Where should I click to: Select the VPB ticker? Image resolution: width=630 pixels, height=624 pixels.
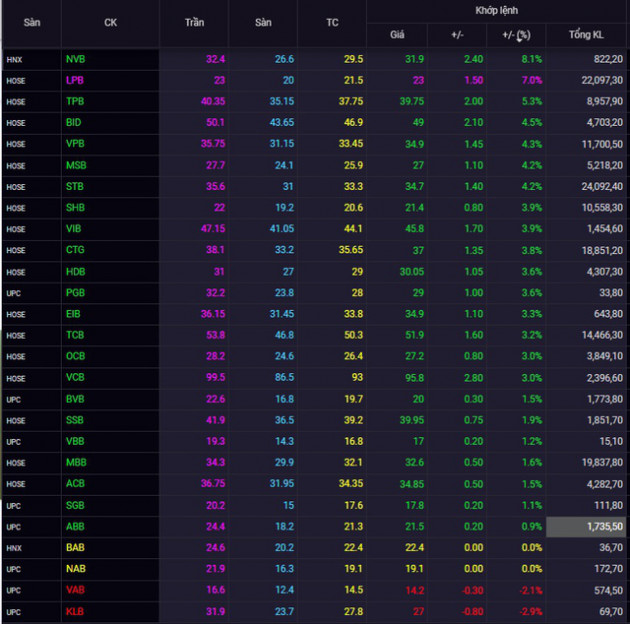point(75,143)
